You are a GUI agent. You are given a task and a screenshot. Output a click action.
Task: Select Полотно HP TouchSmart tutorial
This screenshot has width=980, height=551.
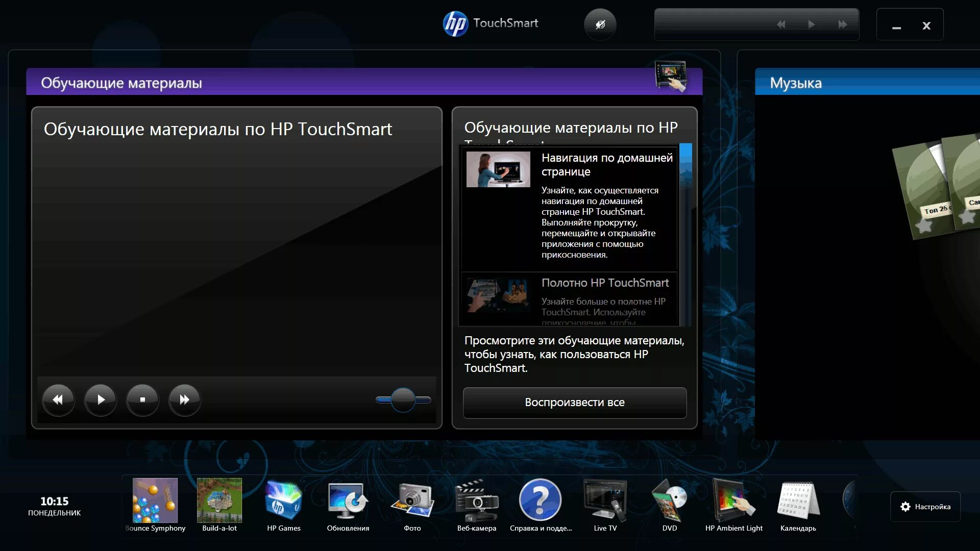pos(569,299)
